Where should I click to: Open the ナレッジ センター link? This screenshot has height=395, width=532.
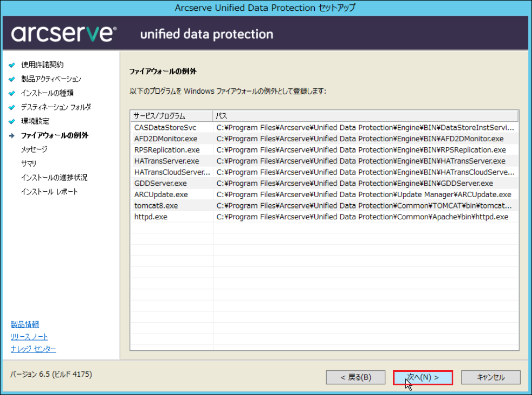pyautogui.click(x=33, y=349)
